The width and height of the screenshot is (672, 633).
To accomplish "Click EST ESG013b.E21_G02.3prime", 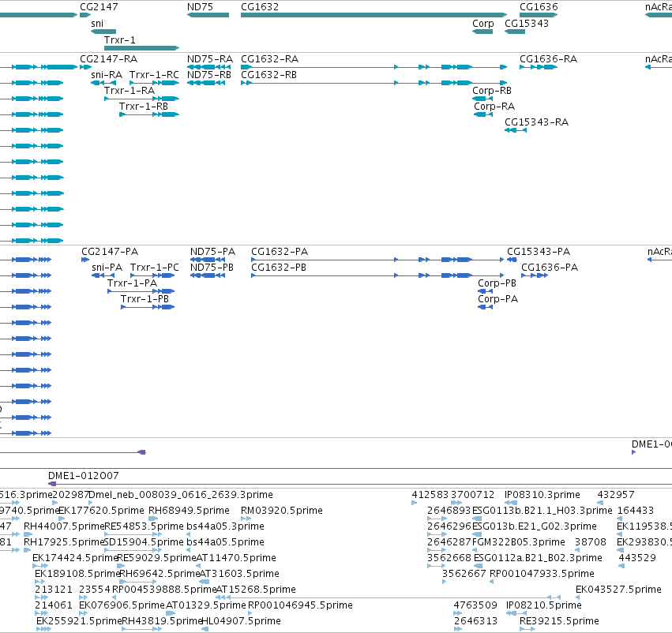I will point(535,526).
